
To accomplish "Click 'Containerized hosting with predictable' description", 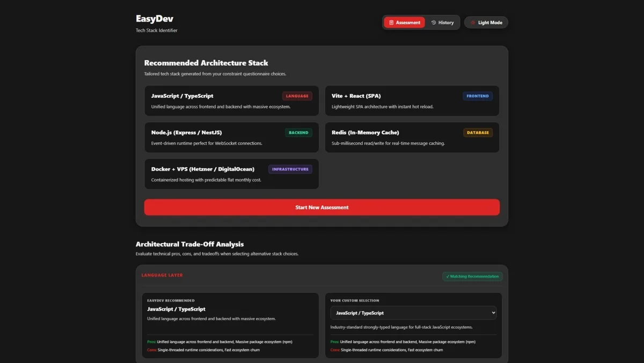I will point(206,180).
